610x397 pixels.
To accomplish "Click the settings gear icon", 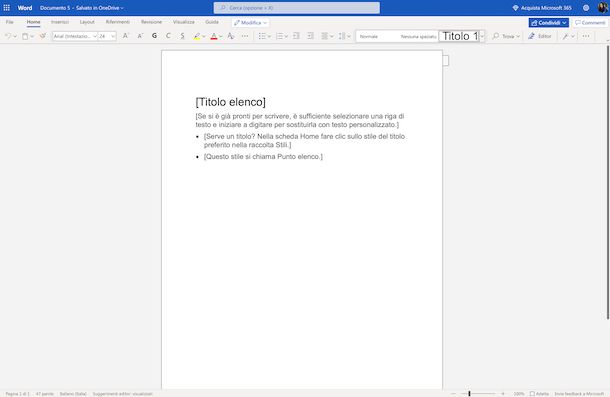I will [586, 8].
